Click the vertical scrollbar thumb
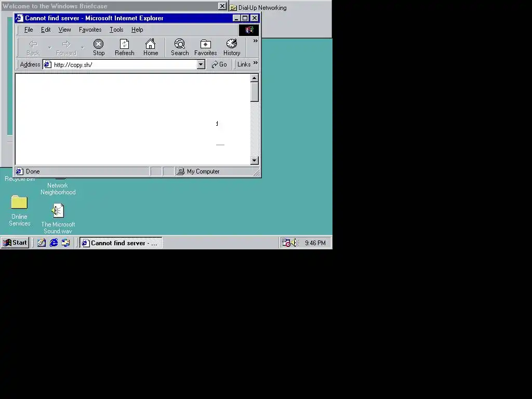The image size is (532, 399). (x=255, y=92)
